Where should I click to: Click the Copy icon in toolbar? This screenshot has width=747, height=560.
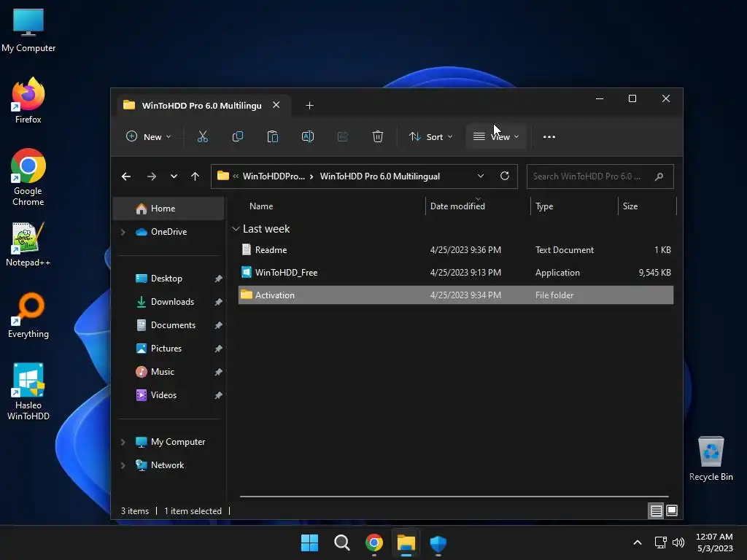(237, 136)
